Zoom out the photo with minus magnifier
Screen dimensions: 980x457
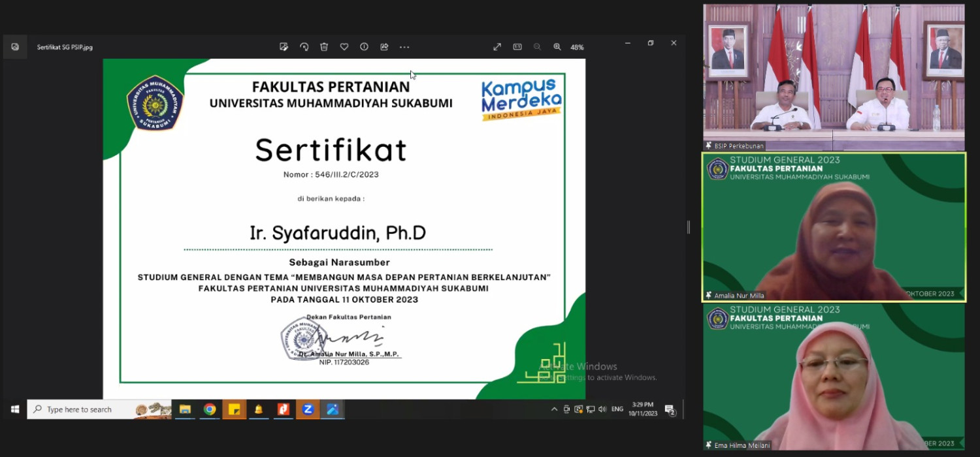pyautogui.click(x=537, y=47)
